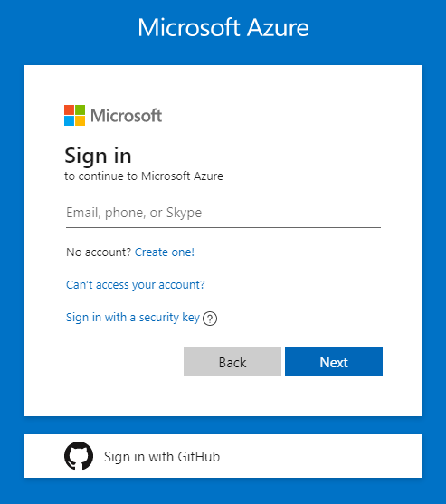Click empty right side of GitHub panel
Screen dimensions: 446x504
tap(321, 456)
